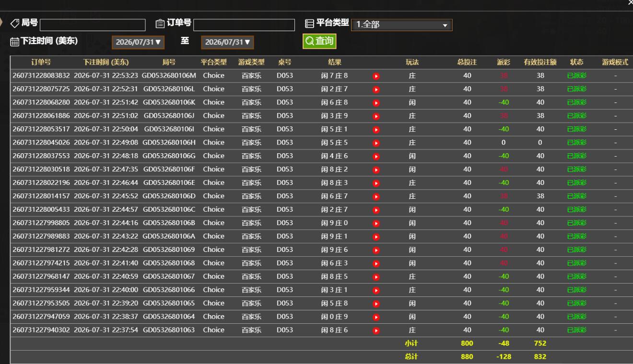The width and height of the screenshot is (633, 364).
Task: Play video replay for order 260731227968147
Action: [x=376, y=277]
